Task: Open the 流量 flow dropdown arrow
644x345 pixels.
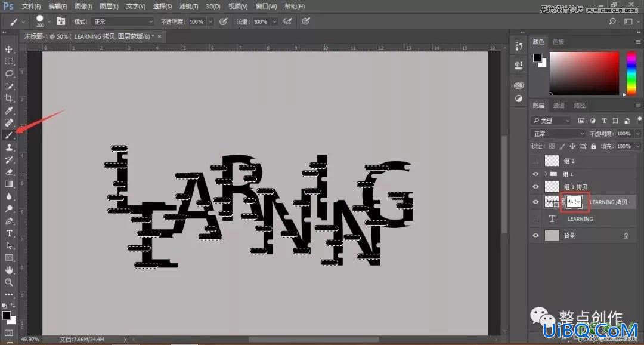Action: (274, 21)
